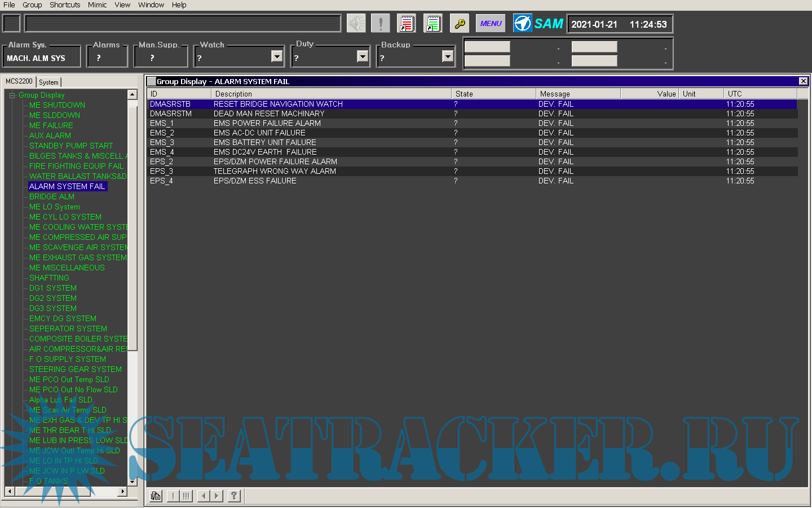The width and height of the screenshot is (812, 508).
Task: Expand the Watch dropdown
Action: [276, 56]
